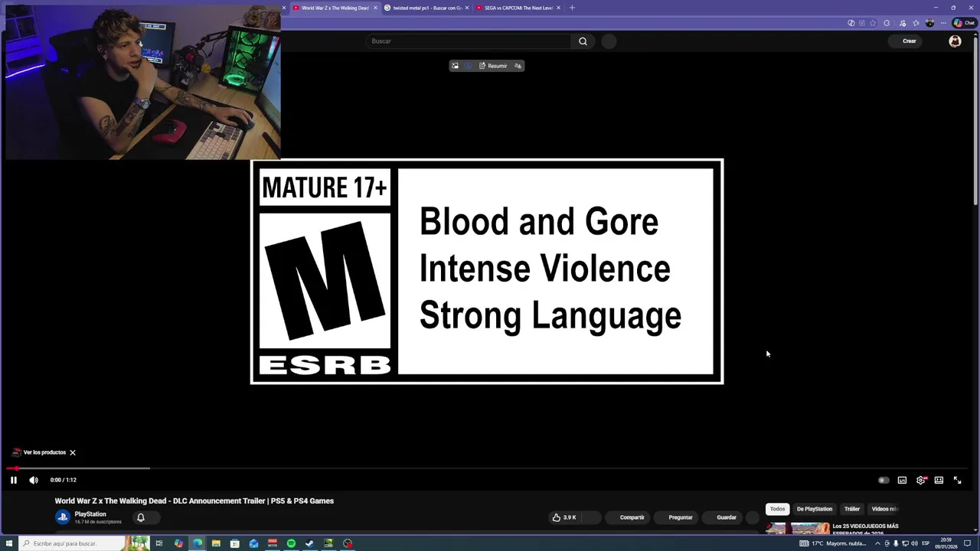Close the 'Ver los productos' overlay
This screenshot has width=980, height=551.
coord(73,452)
